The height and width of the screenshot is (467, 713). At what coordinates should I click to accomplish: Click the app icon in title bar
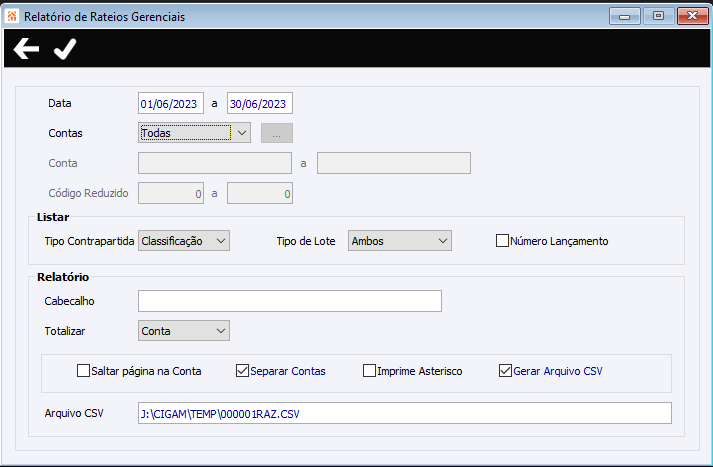[x=12, y=17]
